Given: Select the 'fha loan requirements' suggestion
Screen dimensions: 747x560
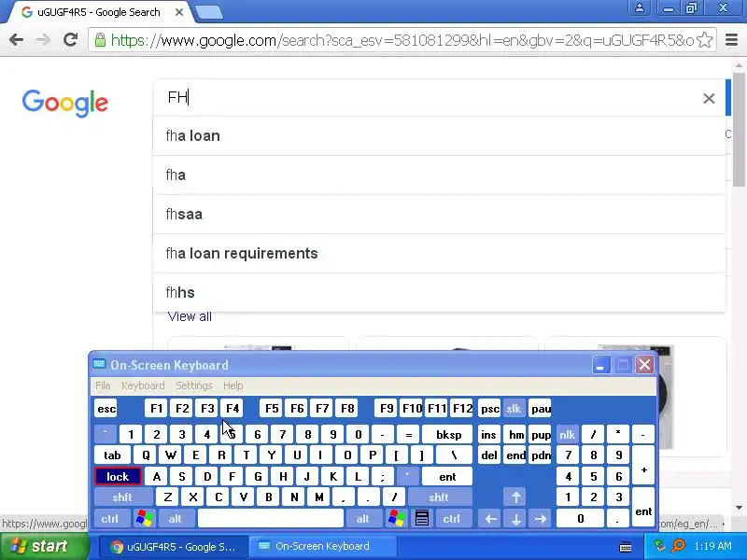Looking at the screenshot, I should click(439, 253).
